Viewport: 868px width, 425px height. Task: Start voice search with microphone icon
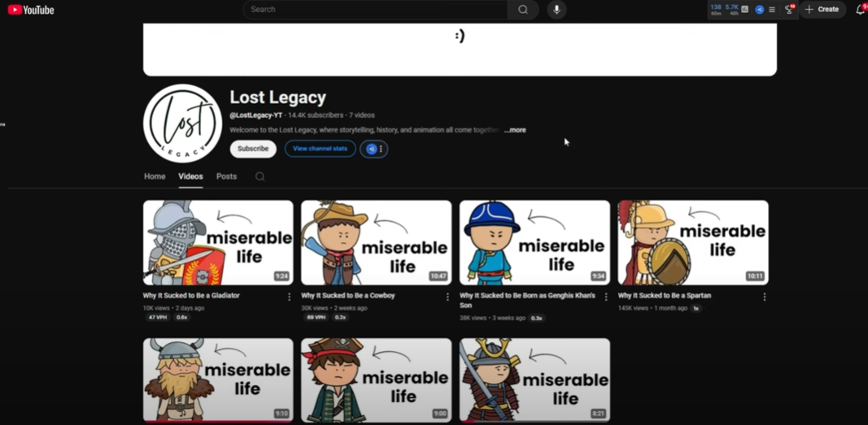556,10
